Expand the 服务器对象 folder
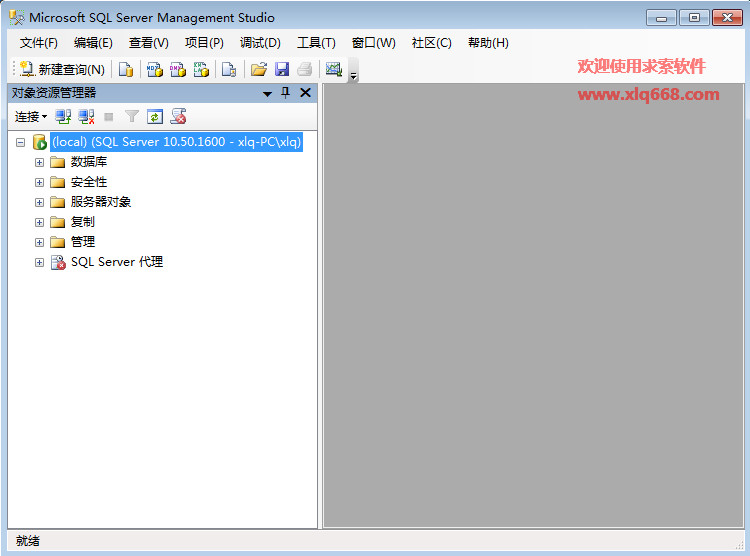 click(39, 202)
